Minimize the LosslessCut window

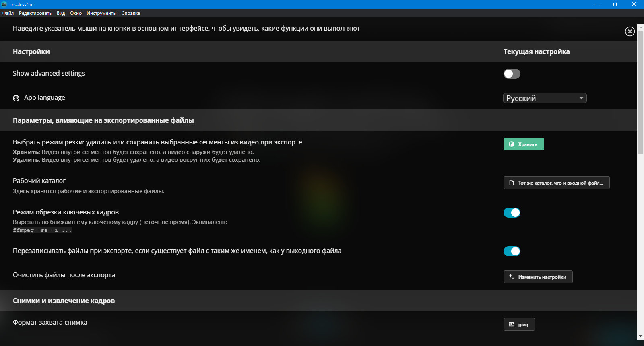pos(597,4)
